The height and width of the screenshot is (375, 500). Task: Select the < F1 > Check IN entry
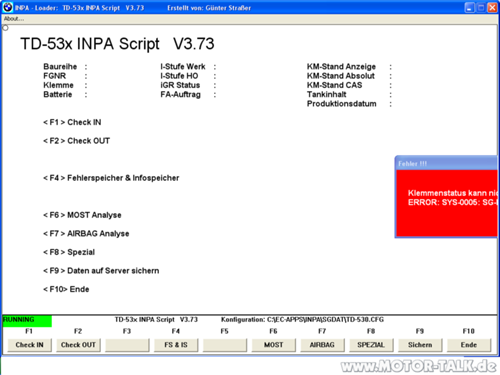(72, 122)
